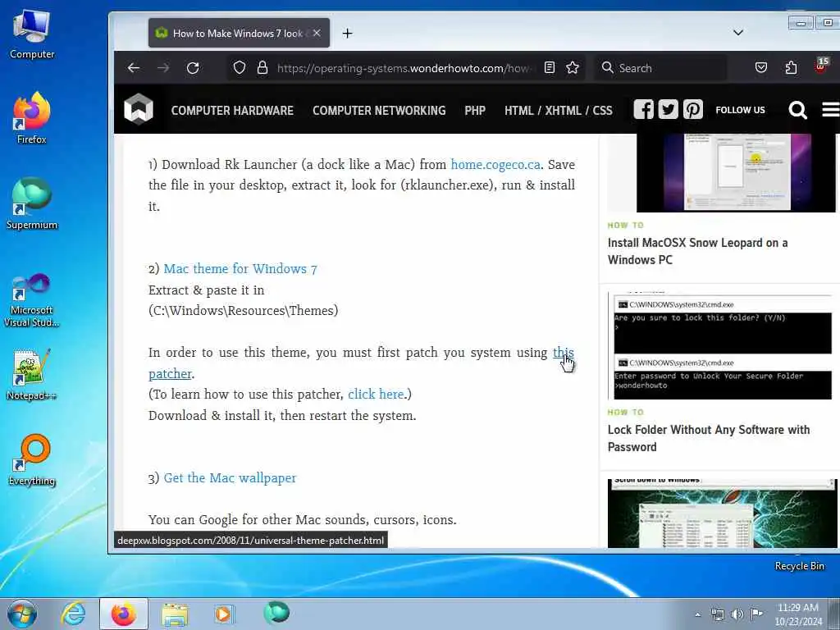Click taskbar clock 11:29 AM

click(x=797, y=614)
